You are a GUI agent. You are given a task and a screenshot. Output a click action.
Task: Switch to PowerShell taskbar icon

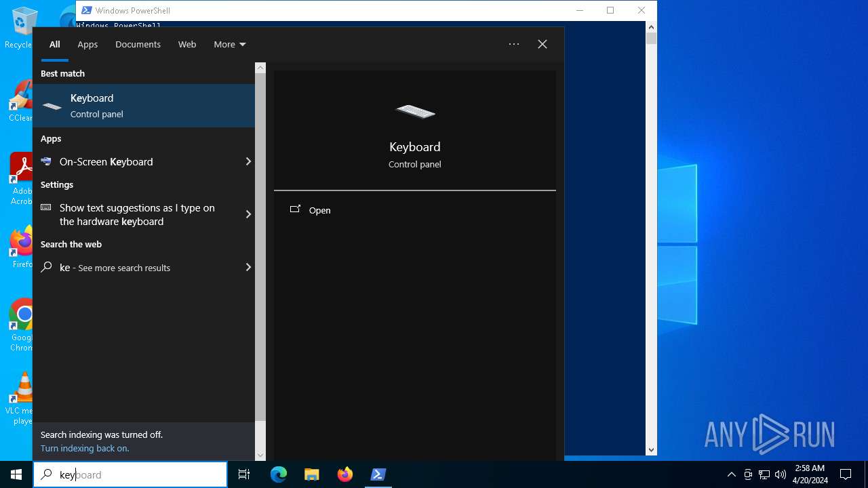click(x=378, y=474)
